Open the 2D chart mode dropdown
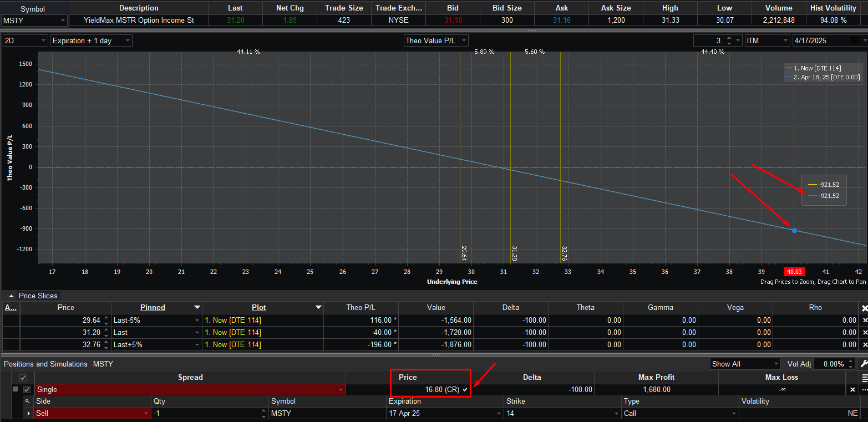 pyautogui.click(x=44, y=41)
